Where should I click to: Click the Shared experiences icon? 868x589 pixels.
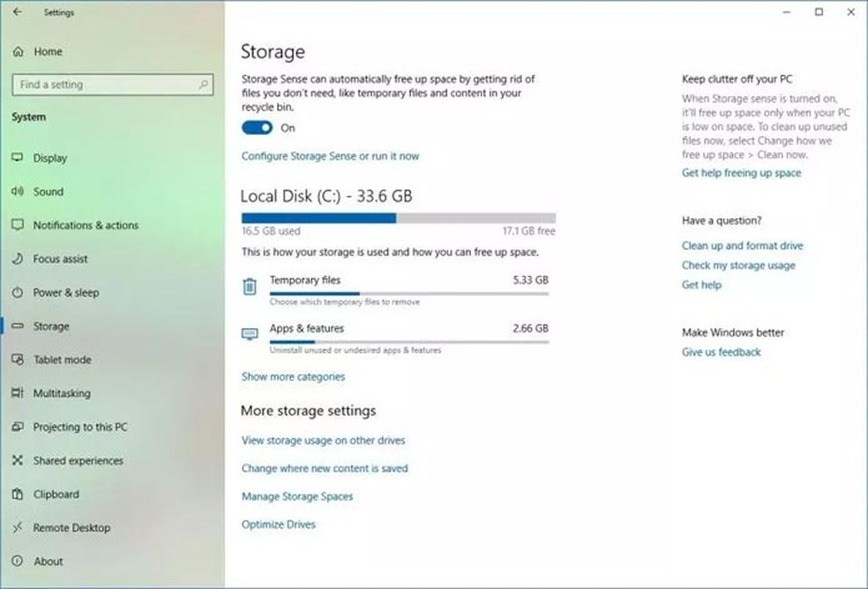coord(18,460)
